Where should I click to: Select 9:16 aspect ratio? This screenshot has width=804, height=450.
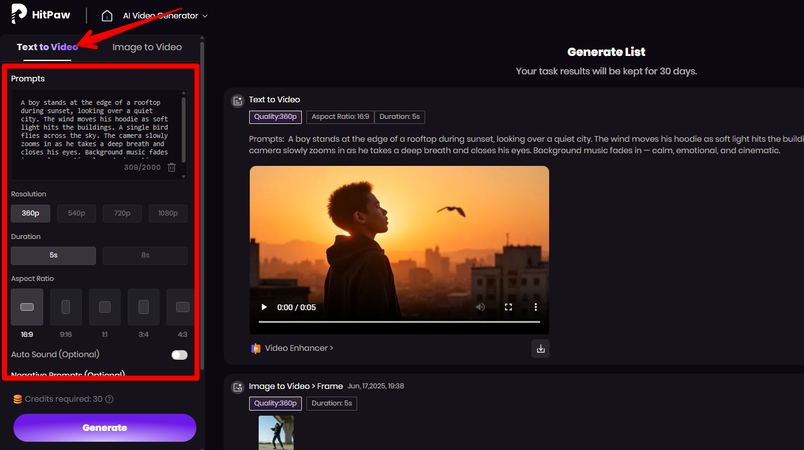click(x=66, y=307)
